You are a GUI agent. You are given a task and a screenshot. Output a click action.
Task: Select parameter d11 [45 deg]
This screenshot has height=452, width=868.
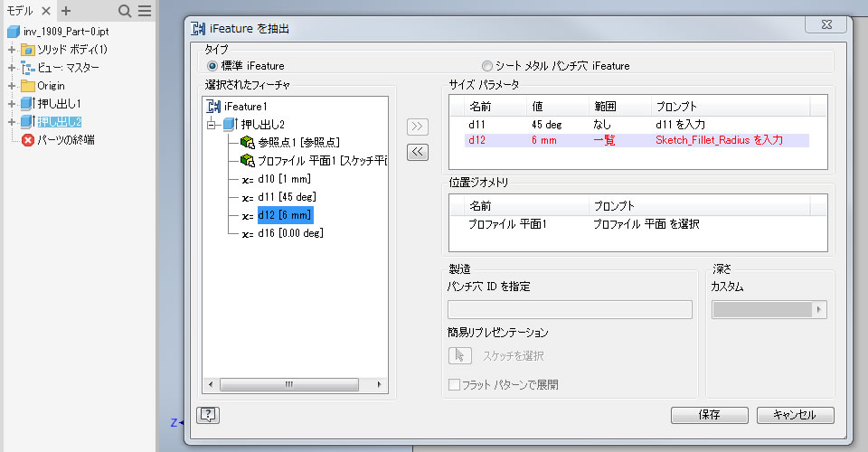pos(288,197)
